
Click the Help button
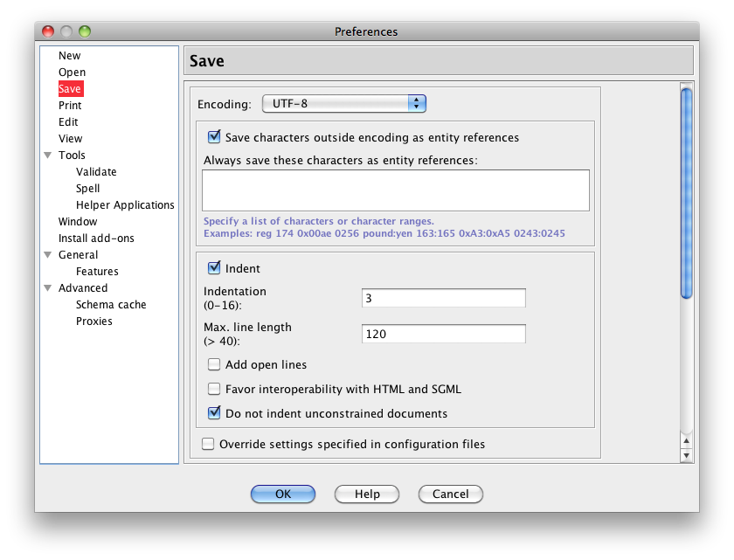tap(367, 494)
